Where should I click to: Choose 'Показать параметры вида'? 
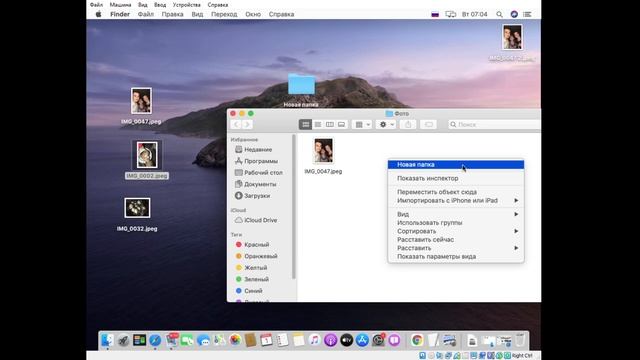[456, 257]
